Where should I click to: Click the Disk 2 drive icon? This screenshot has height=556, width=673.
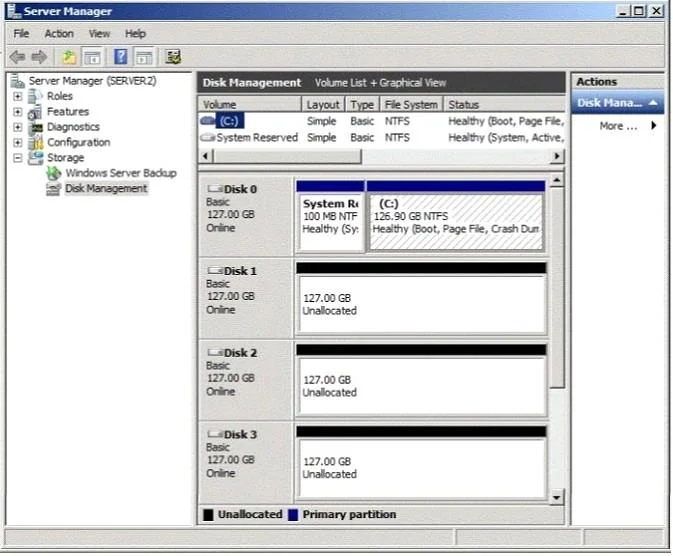pos(215,352)
